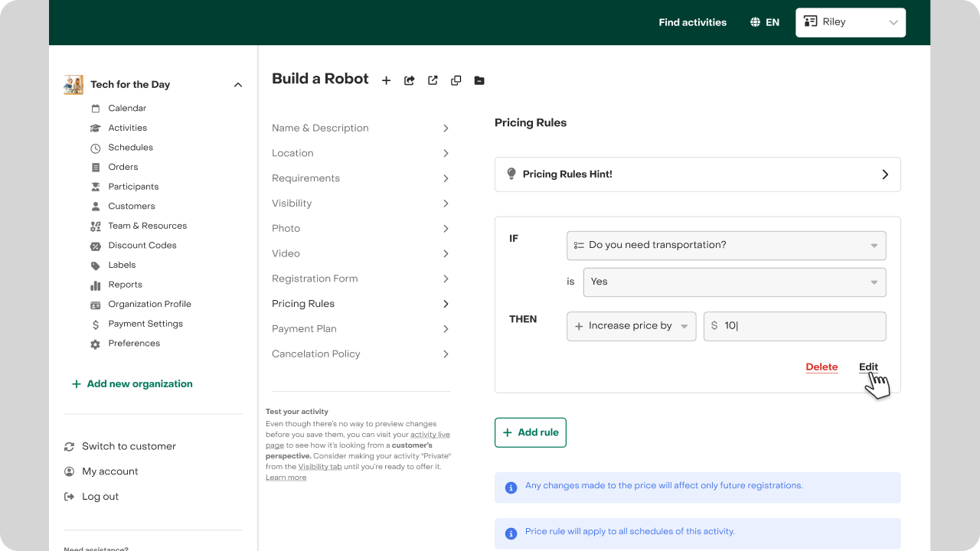The width and height of the screenshot is (980, 551).
Task: Open the Cancelation Policy section
Action: 361,354
